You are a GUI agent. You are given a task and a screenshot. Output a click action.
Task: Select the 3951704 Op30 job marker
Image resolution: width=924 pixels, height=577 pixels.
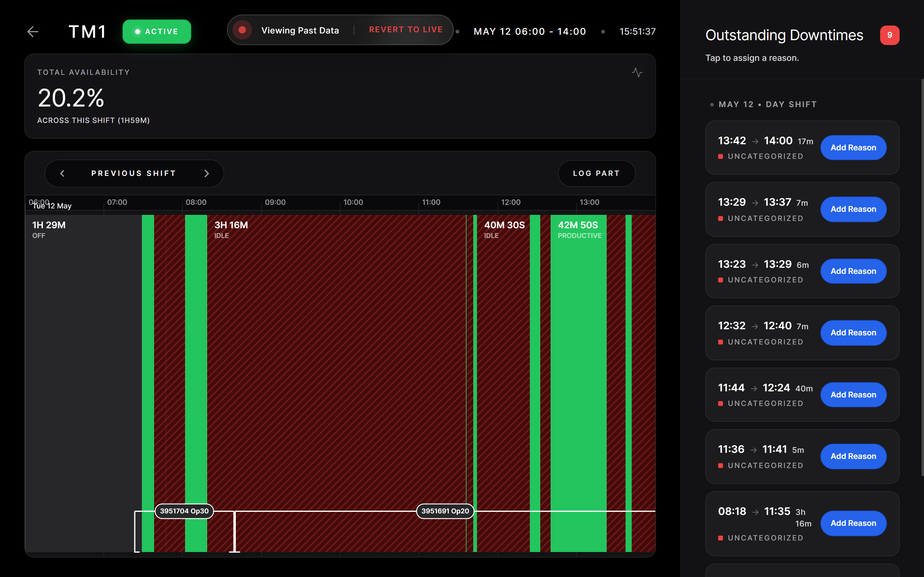point(184,511)
